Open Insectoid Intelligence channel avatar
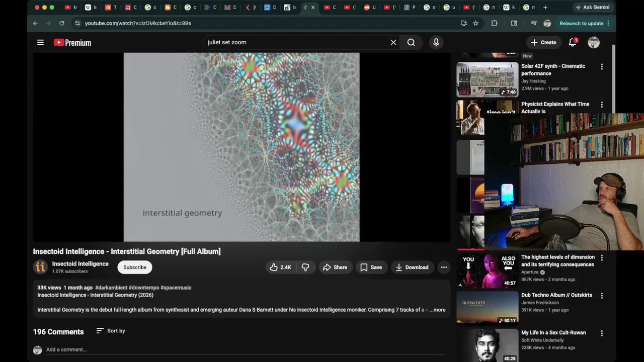 coord(40,267)
